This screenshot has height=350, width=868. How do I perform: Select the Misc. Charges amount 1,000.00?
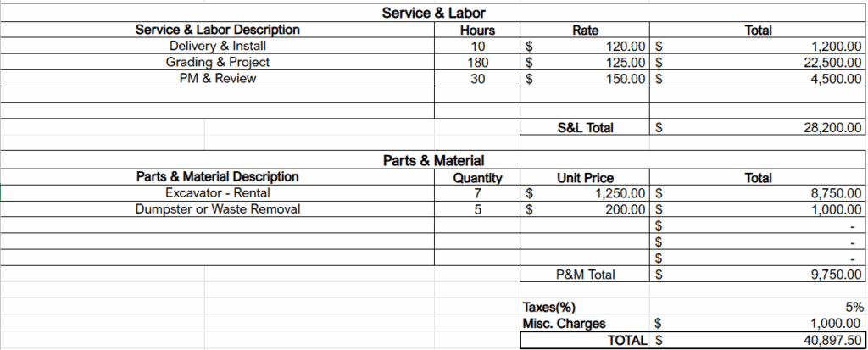click(x=757, y=324)
